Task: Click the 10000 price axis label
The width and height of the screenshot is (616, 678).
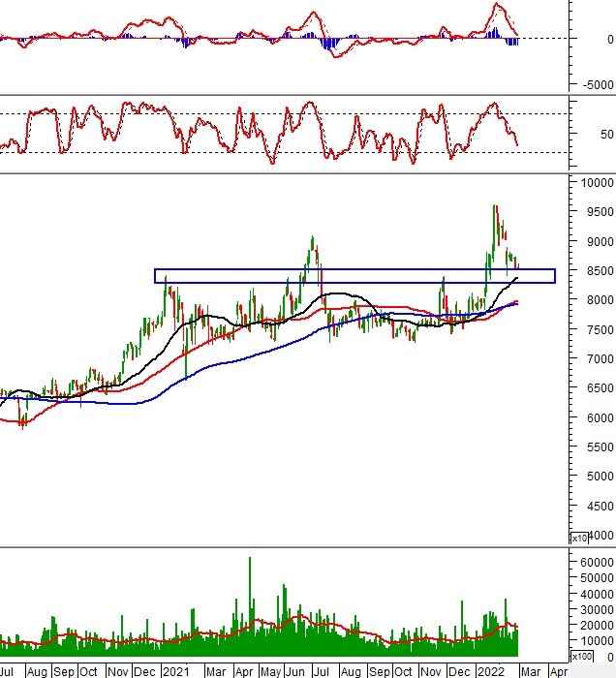Action: click(598, 182)
